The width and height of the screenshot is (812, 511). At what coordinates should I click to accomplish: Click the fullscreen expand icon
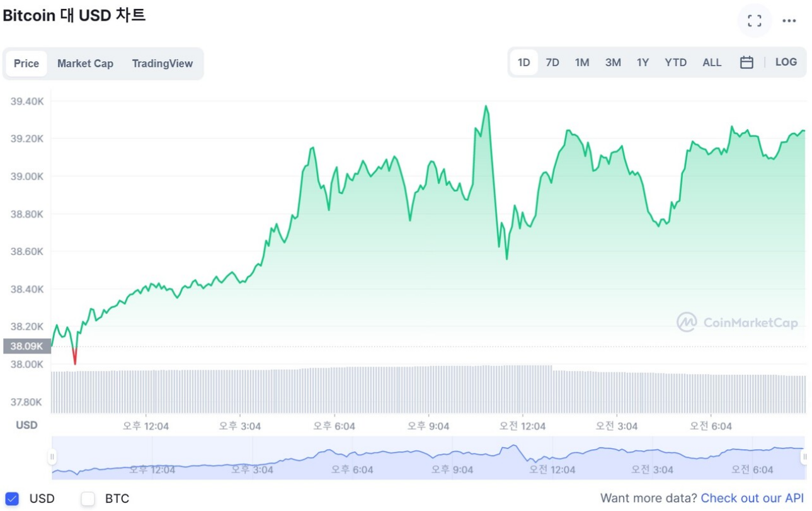click(754, 21)
